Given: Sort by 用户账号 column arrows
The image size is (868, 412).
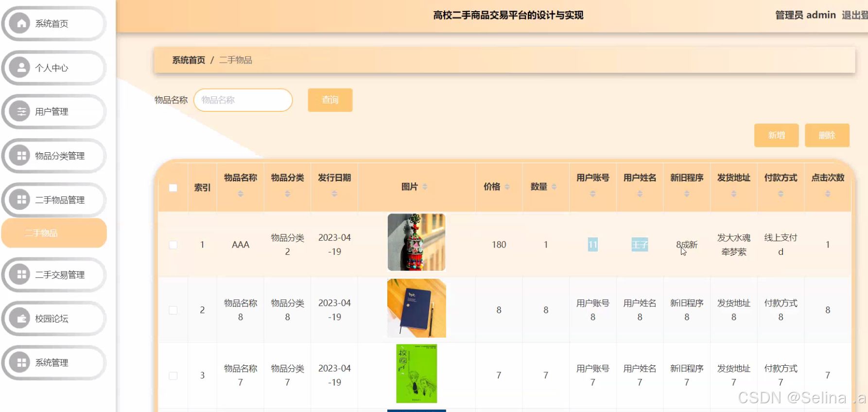Looking at the screenshot, I should click(x=593, y=194).
